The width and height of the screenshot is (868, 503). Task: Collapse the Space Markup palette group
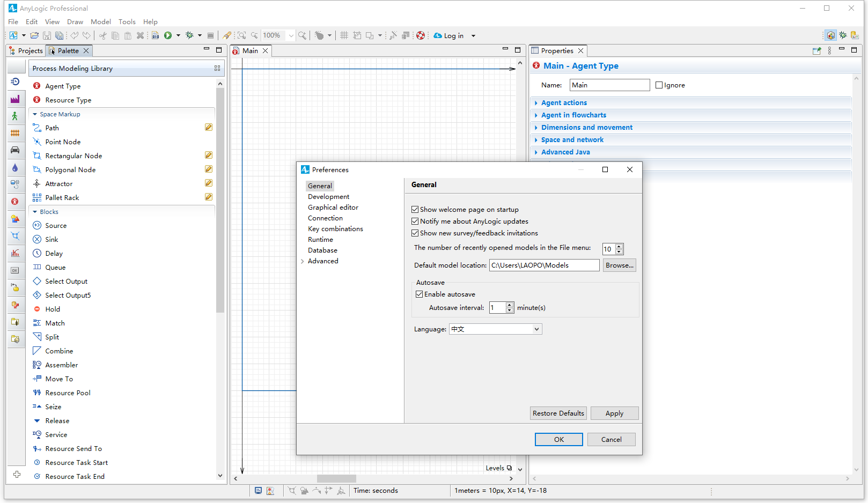[x=35, y=114]
